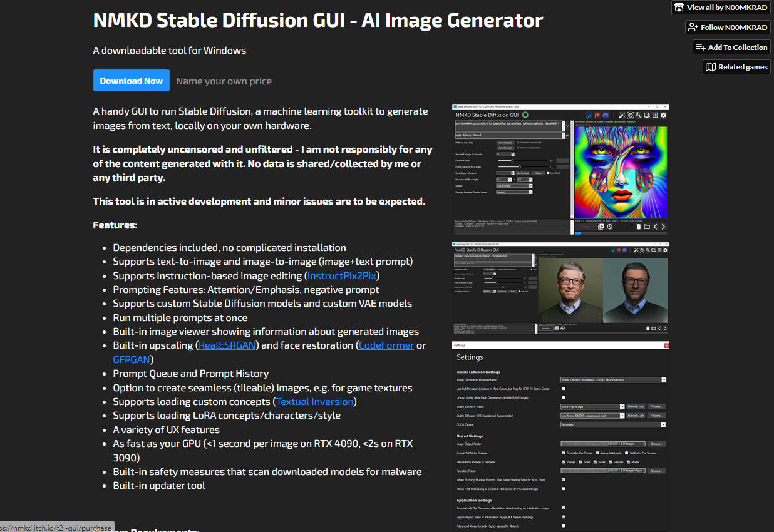The width and height of the screenshot is (774, 532).
Task: Click 'Built-in safety measures' malware scan line
Action: [267, 471]
